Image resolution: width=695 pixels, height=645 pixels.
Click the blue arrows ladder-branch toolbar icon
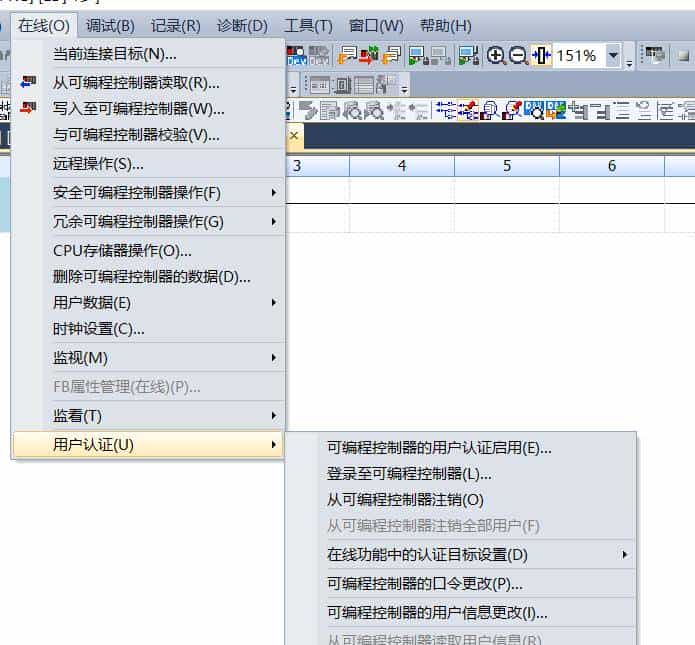(446, 110)
